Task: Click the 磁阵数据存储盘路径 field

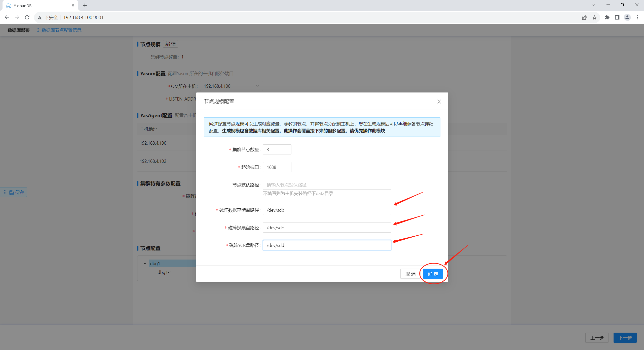Action: [327, 210]
